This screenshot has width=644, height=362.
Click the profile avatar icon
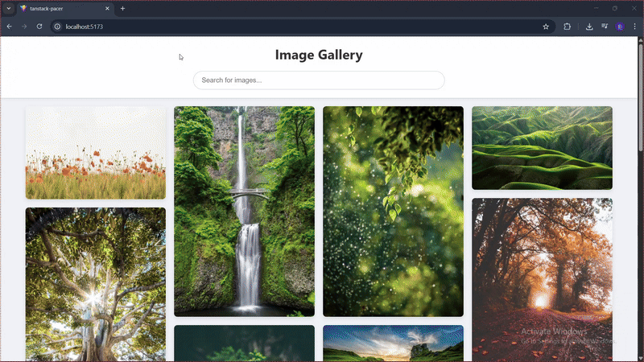pyautogui.click(x=620, y=27)
